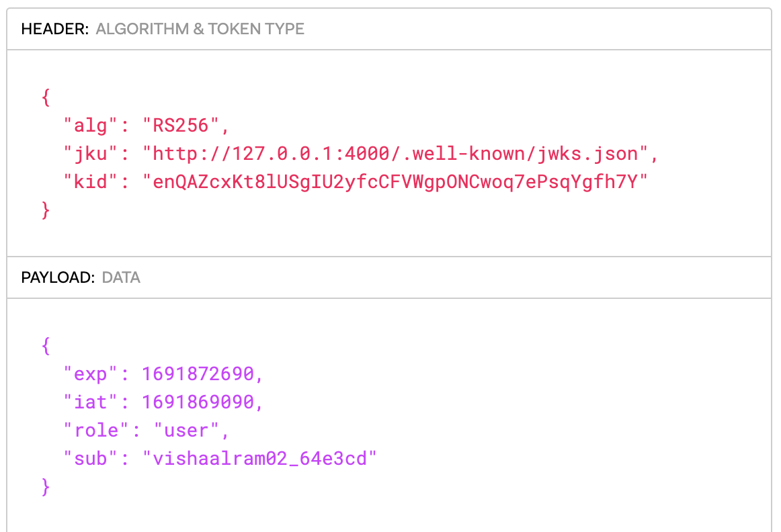
Task: Click the "jku" key in header
Action: (90, 154)
